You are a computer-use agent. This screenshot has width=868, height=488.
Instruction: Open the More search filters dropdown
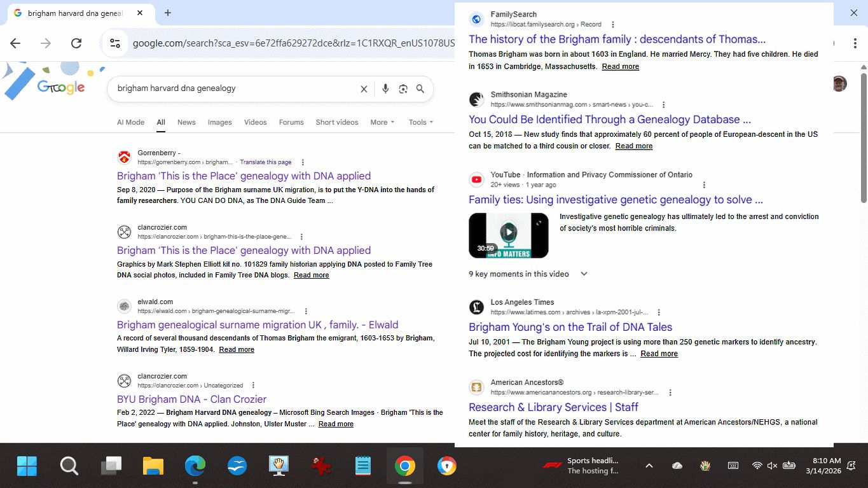[383, 122]
